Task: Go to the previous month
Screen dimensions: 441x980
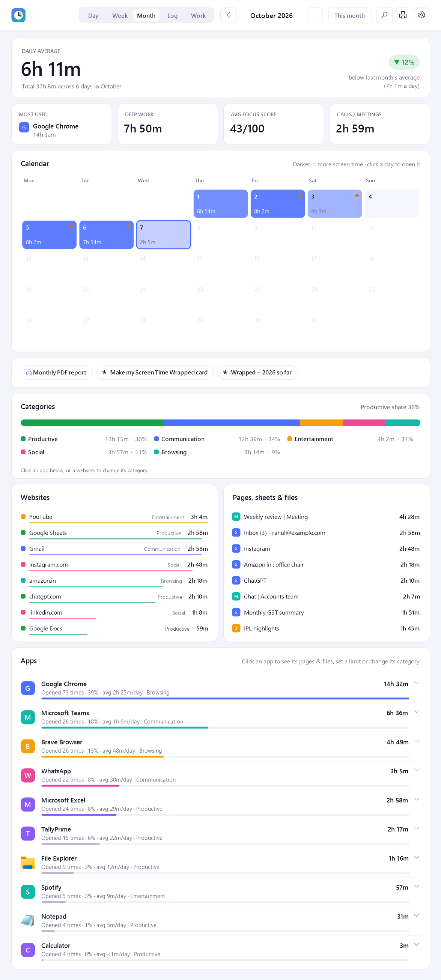Action: click(228, 15)
